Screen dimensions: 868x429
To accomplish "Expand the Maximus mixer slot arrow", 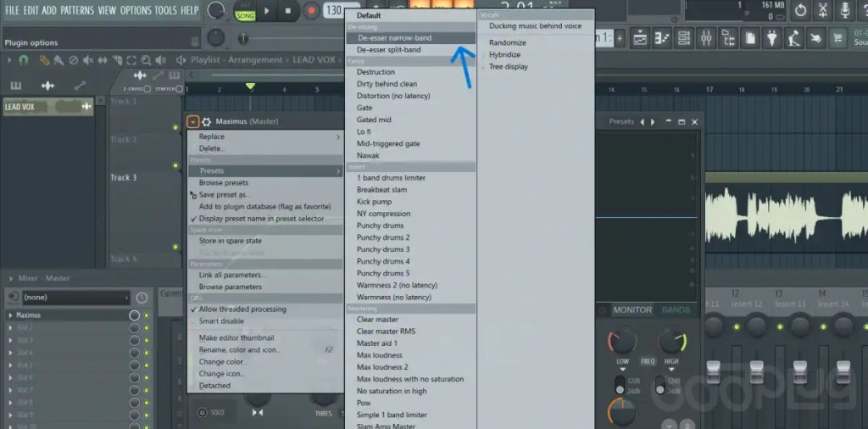I will pyautogui.click(x=10, y=315).
